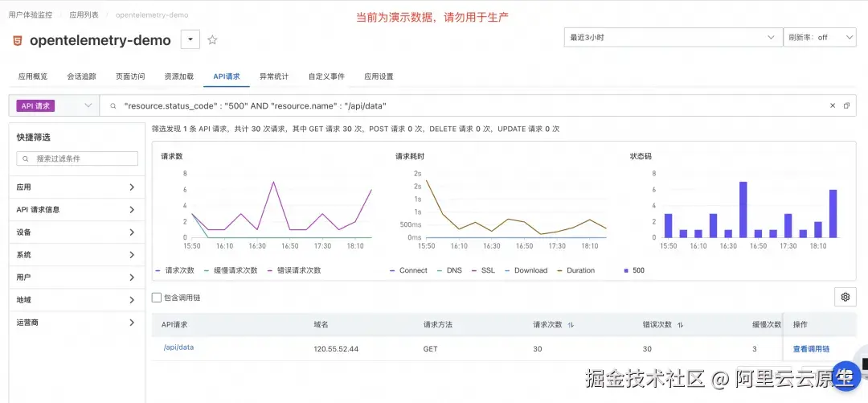Click the 请求方法 column header
Screen dimensions: 868x403
[437, 325]
